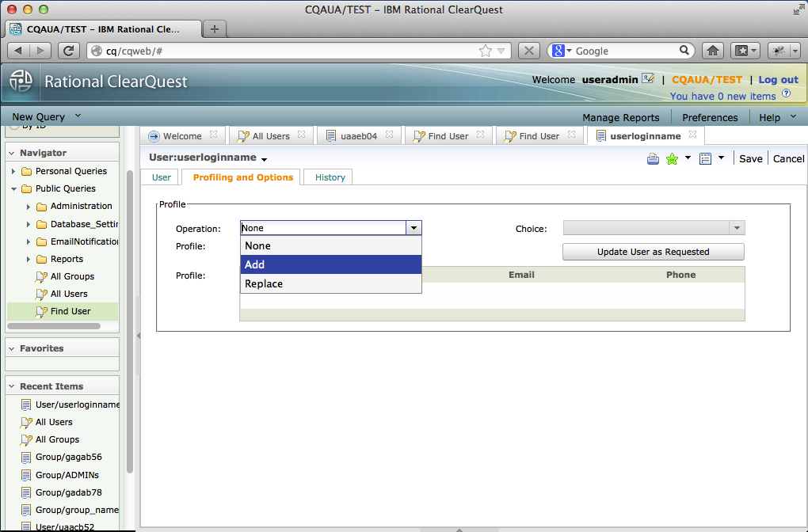Click the Navigator horizontal scrollbar
This screenshot has width=808, height=532.
click(54, 326)
